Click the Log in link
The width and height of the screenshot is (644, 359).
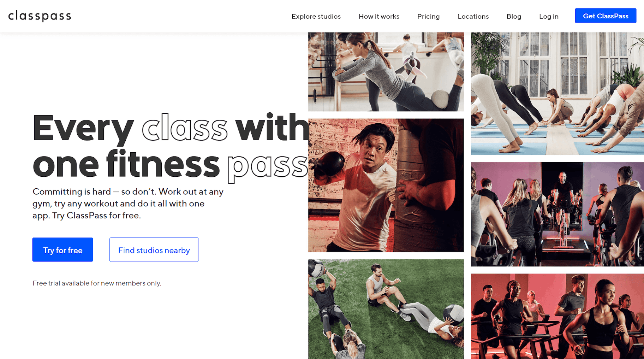(549, 17)
